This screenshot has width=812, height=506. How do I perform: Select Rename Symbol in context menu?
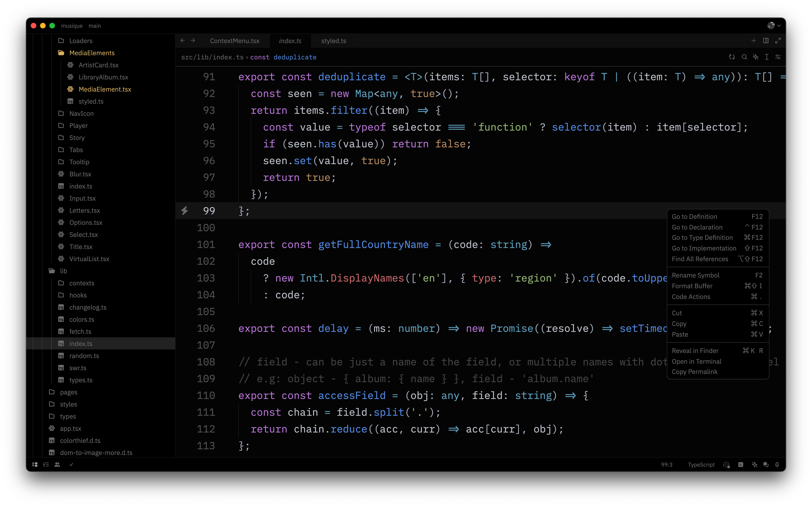[717, 275]
